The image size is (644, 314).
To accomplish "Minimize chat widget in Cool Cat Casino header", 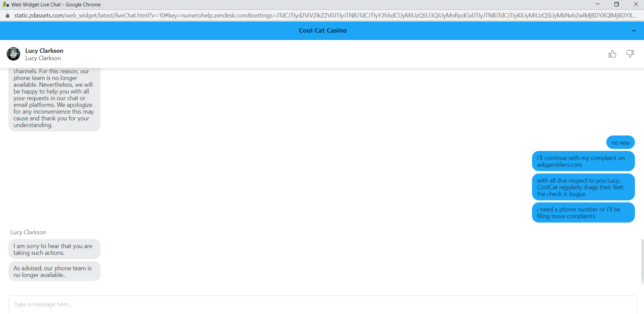I will pos(634,31).
